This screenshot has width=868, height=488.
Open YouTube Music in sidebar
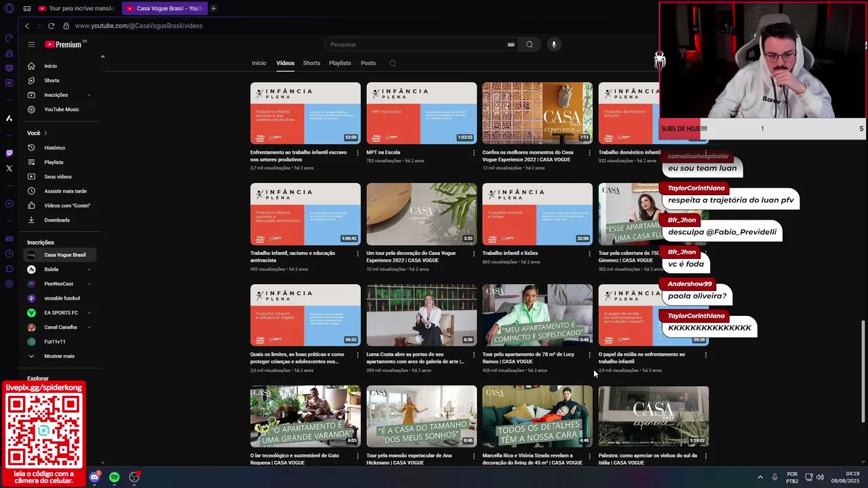[x=61, y=109]
